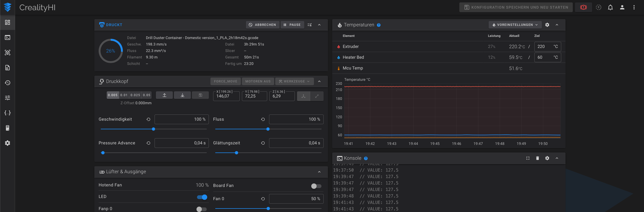
Task: Open the notifications bell
Action: point(610,7)
